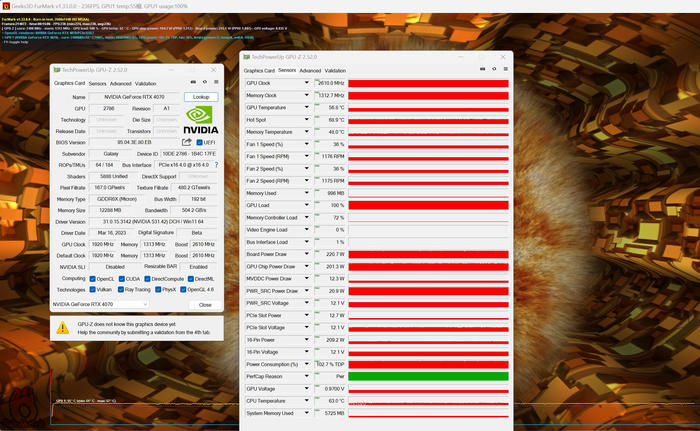Click the FurMark app icon in the title bar
This screenshot has height=431, width=700.
pyautogui.click(x=6, y=6)
